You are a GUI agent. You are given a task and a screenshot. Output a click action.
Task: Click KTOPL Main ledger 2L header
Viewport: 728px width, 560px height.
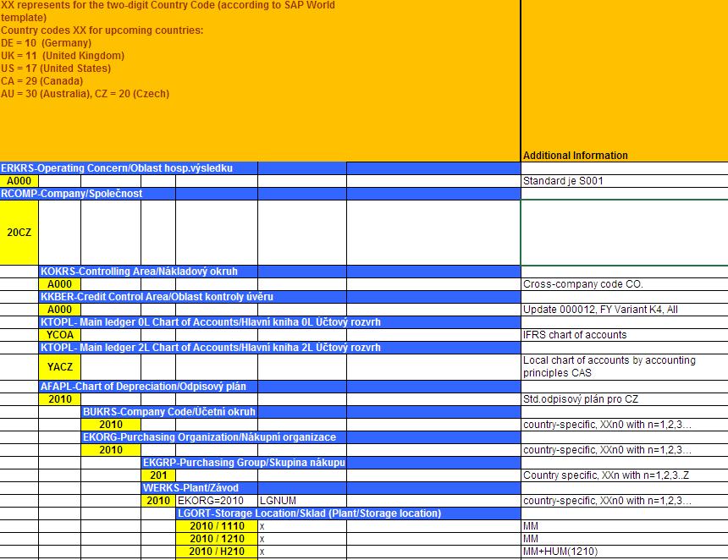click(279, 348)
